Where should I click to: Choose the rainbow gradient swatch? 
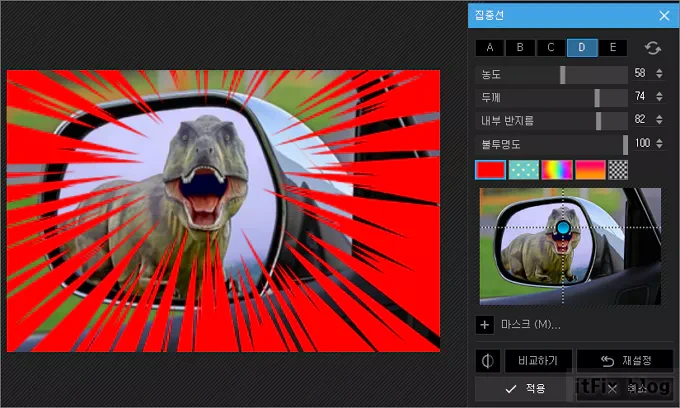point(557,170)
